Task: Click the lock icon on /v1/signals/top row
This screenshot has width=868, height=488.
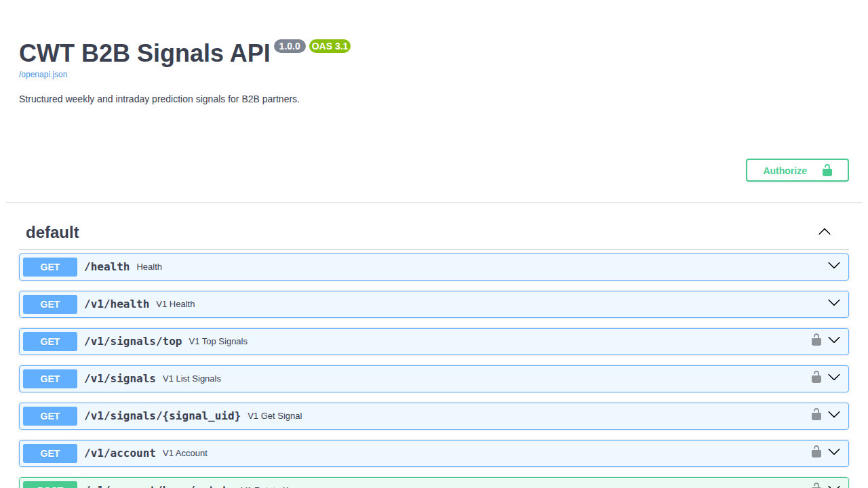Action: [x=816, y=340]
